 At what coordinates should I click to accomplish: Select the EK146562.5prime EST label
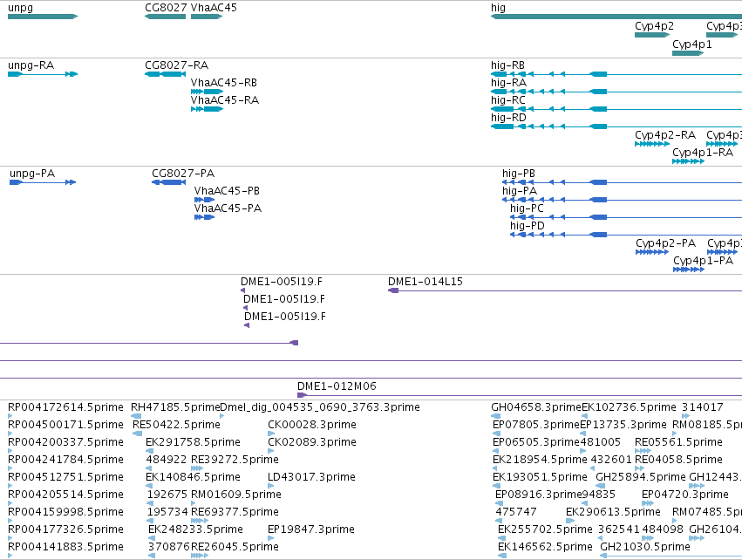coord(545,548)
